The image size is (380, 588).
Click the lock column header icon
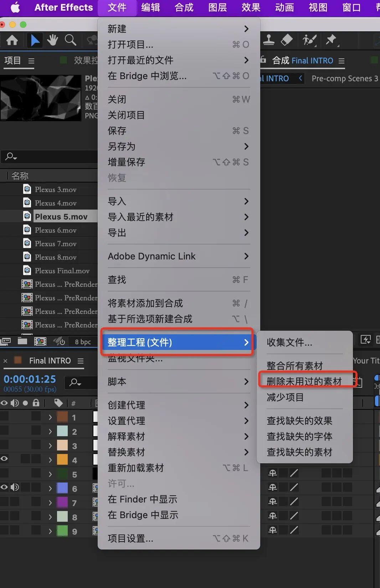[36, 403]
